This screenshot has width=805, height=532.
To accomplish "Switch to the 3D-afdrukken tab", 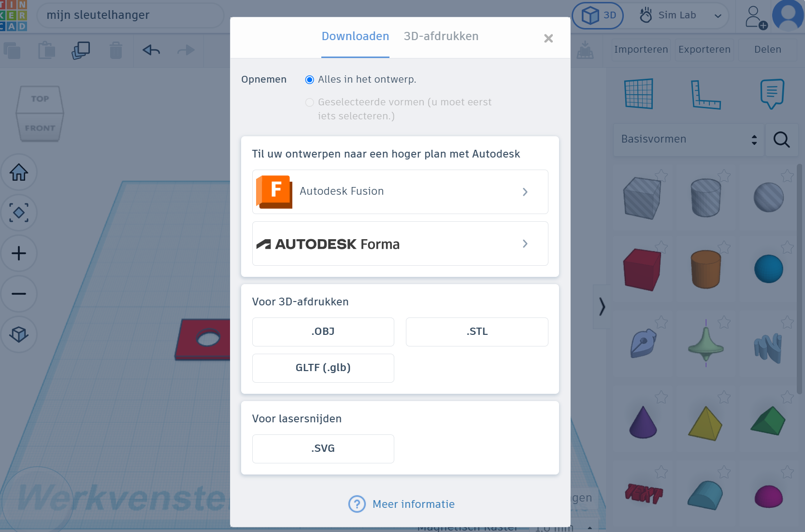I will click(x=441, y=37).
